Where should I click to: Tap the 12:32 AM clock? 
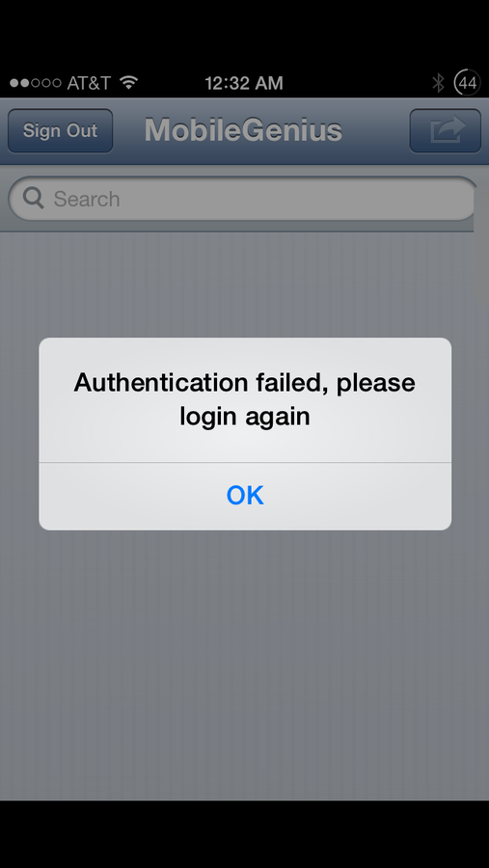point(244,84)
